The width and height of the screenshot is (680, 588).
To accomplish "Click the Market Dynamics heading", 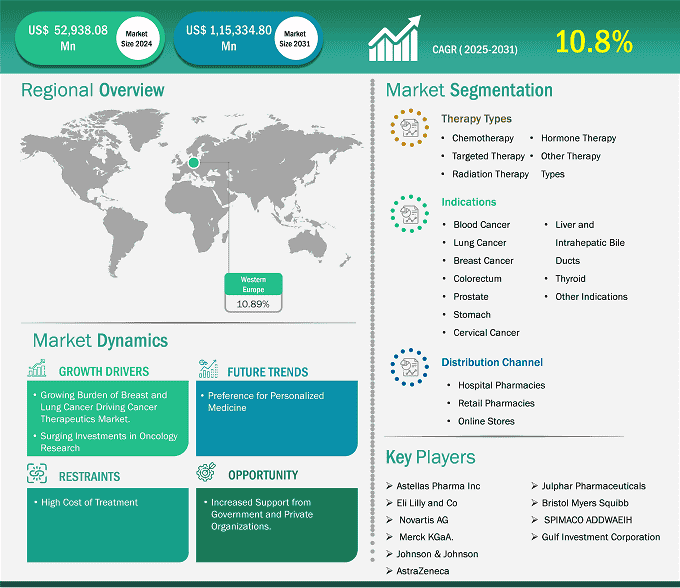I will [x=100, y=340].
